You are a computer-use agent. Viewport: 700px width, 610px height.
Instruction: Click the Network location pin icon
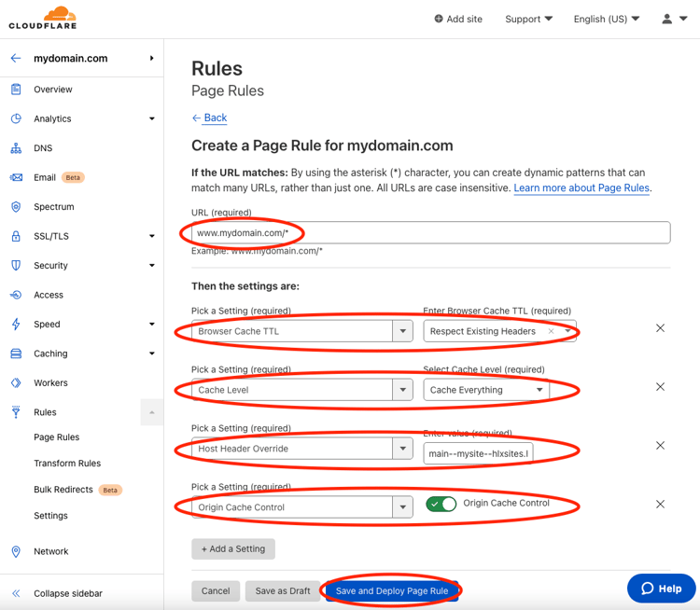pyautogui.click(x=16, y=551)
